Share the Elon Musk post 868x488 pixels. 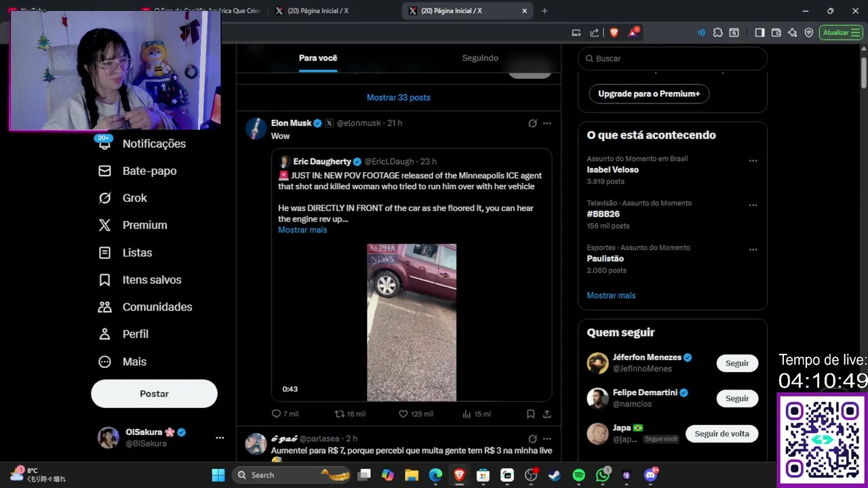pyautogui.click(x=547, y=413)
